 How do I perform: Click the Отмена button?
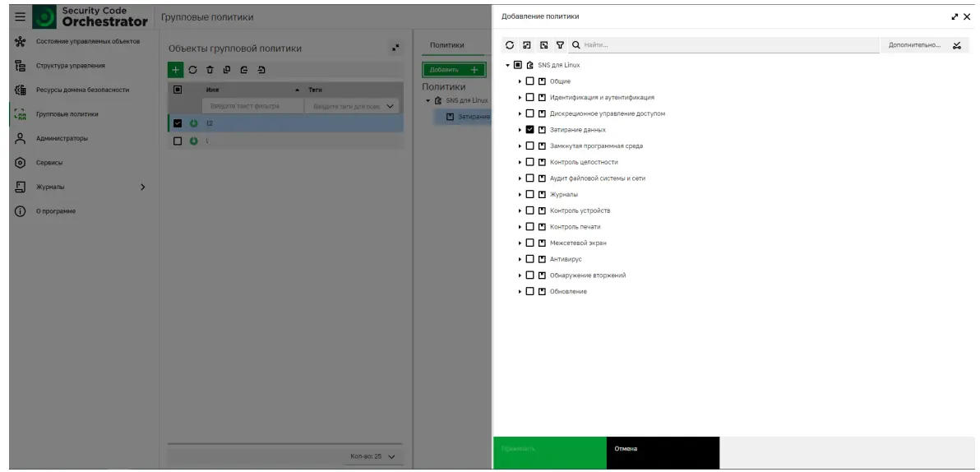(x=663, y=452)
